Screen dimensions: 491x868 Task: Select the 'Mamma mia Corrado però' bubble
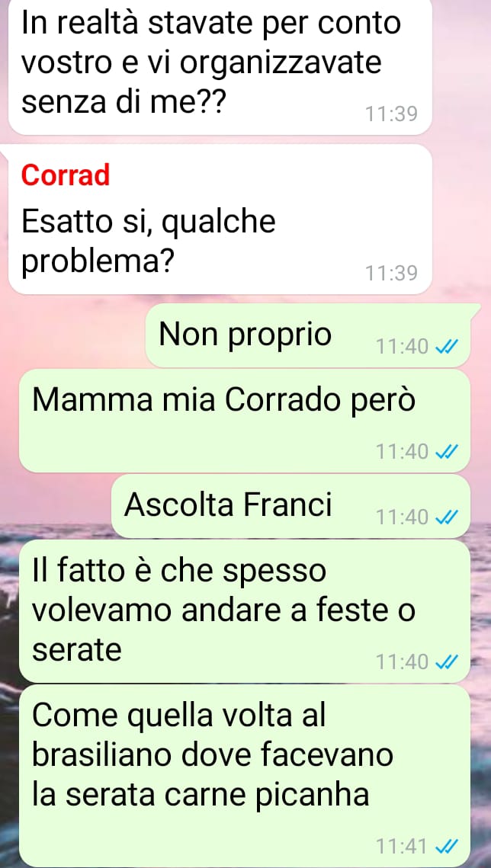pyautogui.click(x=245, y=421)
